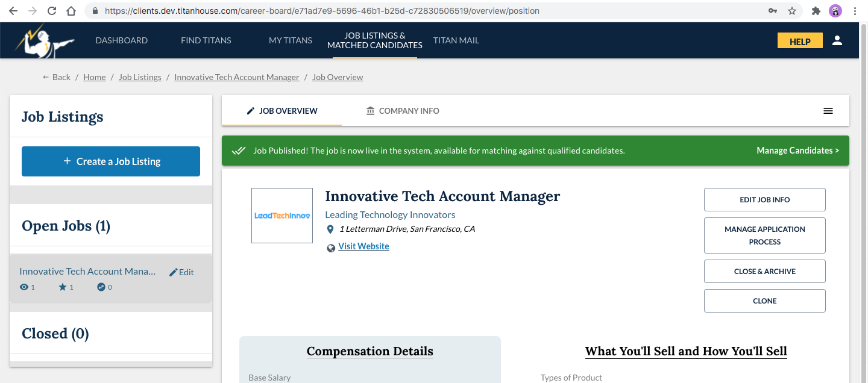Switch to Company Info tab
This screenshot has height=383, width=868.
(403, 111)
